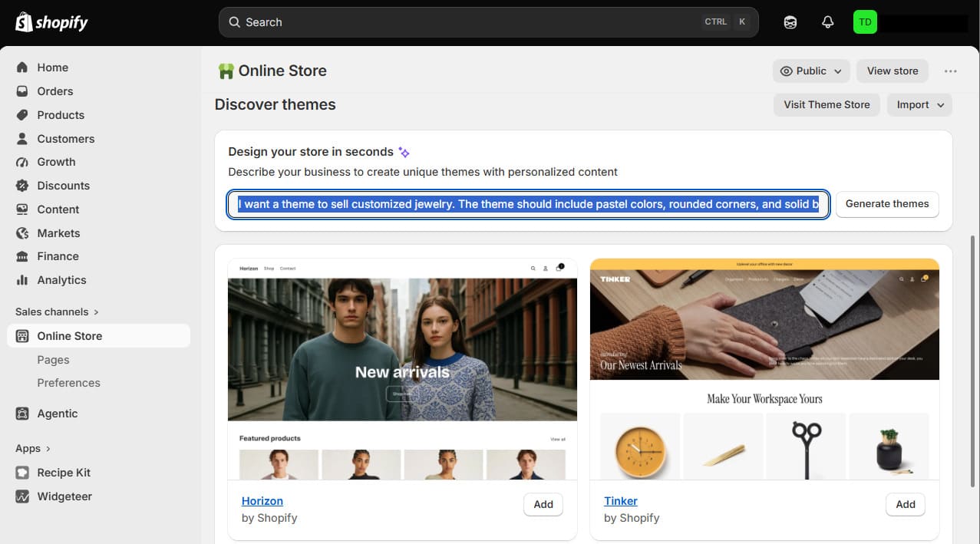Click the Customers person icon
Viewport: 980px width, 544px height.
(22, 139)
